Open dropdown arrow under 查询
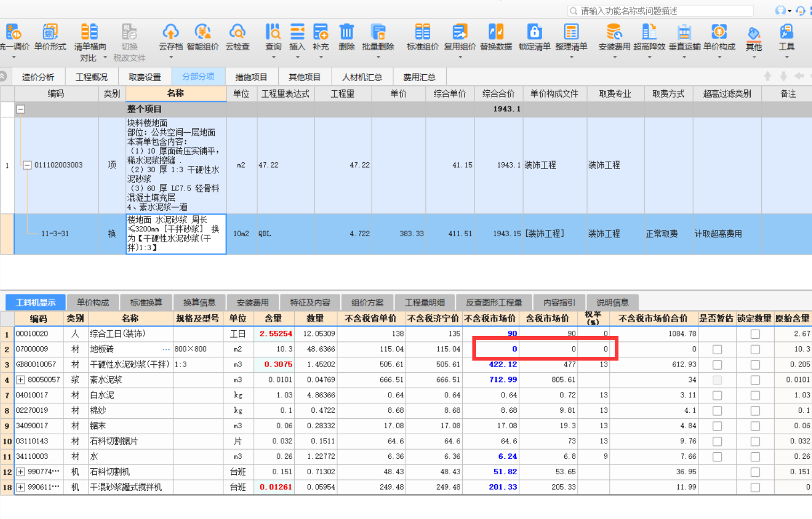 coord(274,57)
